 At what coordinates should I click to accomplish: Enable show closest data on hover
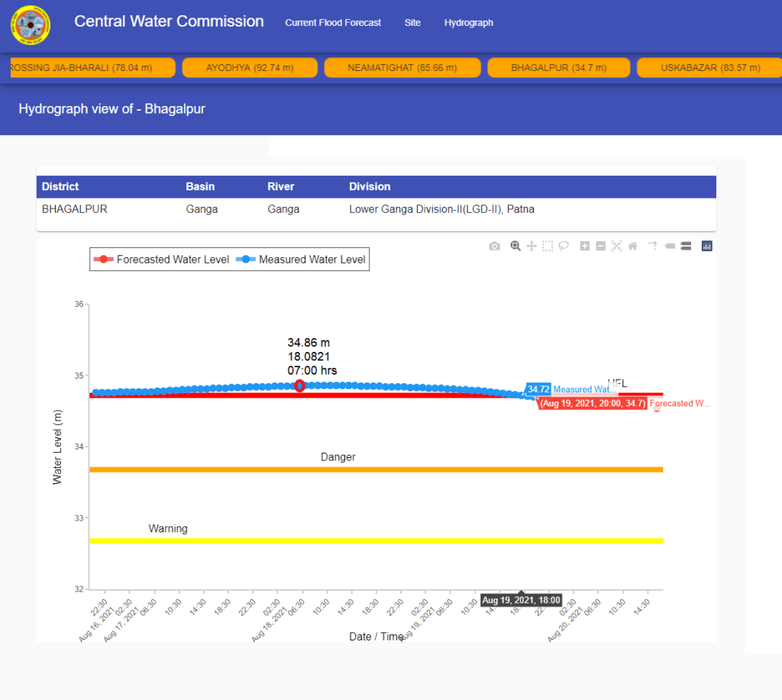click(x=670, y=246)
